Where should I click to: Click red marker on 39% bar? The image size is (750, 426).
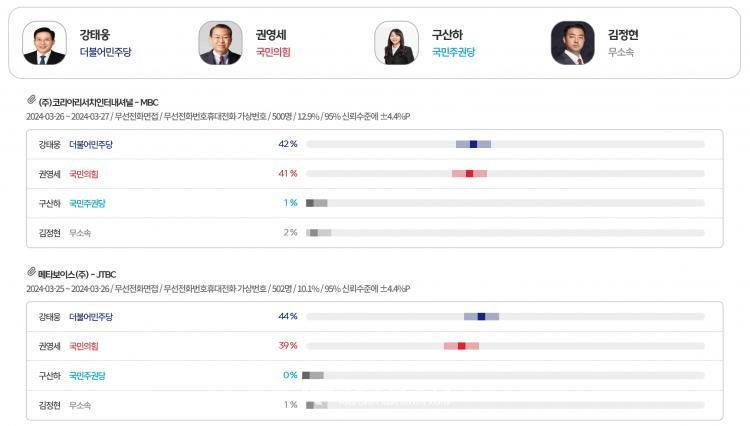[x=462, y=346]
